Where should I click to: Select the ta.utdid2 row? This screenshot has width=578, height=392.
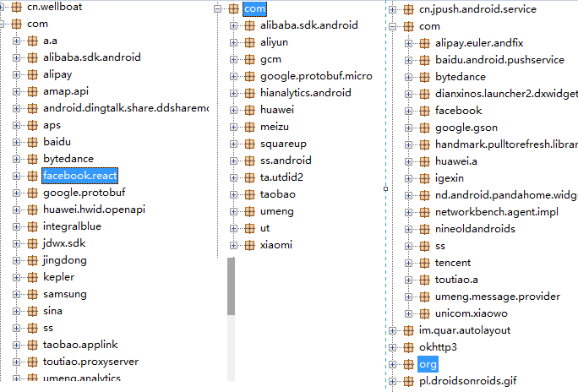pos(281,177)
